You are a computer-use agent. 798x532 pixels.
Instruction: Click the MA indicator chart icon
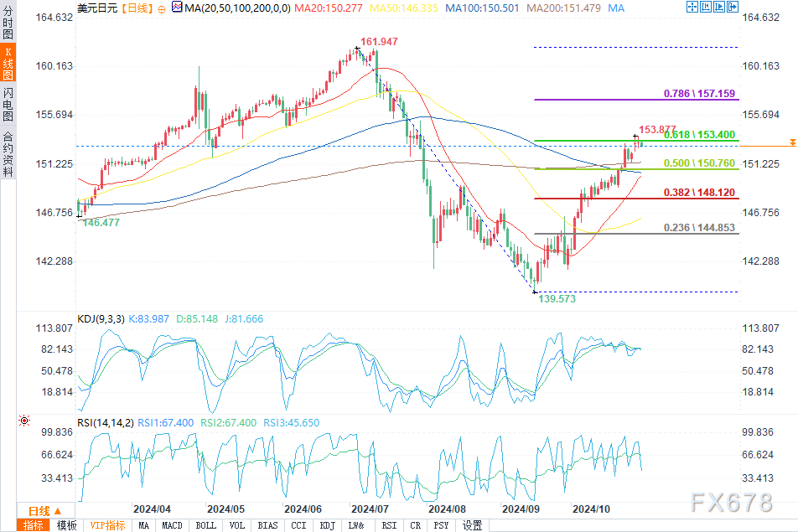click(174, 8)
